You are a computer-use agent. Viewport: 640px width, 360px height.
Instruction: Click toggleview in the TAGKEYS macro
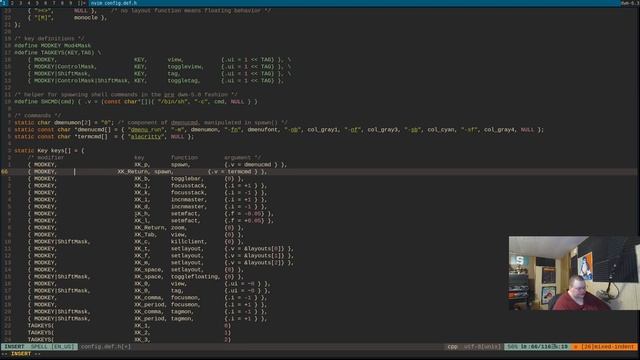coord(184,66)
